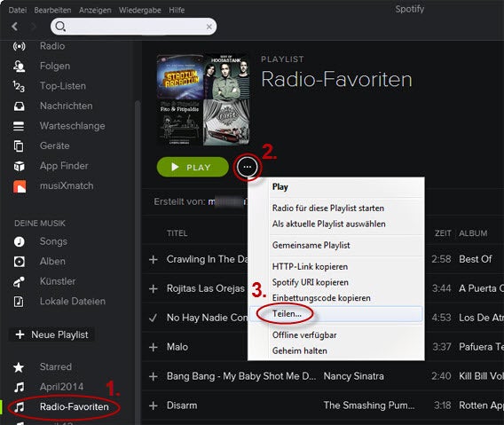
Task: Click the Warteschlange queue icon
Action: (19, 126)
